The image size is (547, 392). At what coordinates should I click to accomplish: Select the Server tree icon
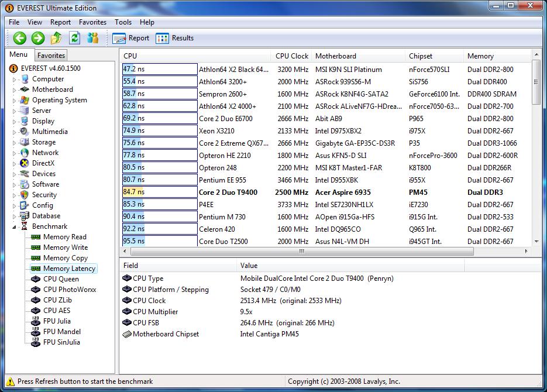[x=25, y=111]
